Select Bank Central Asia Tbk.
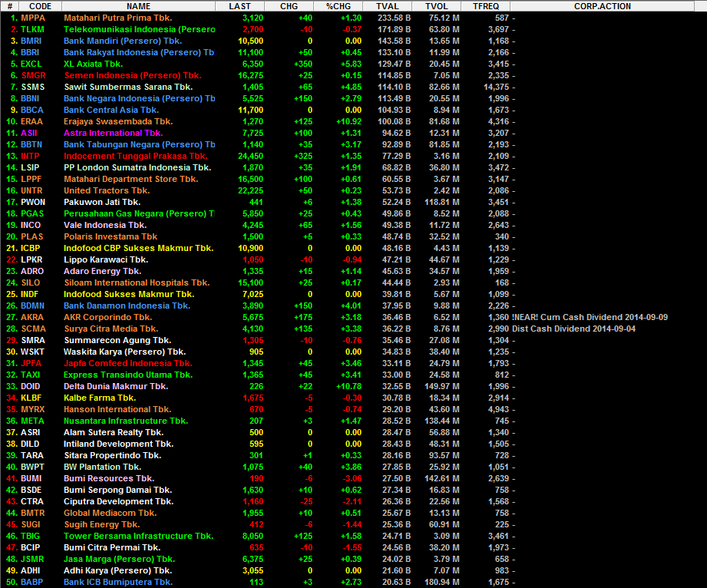 click(x=111, y=110)
